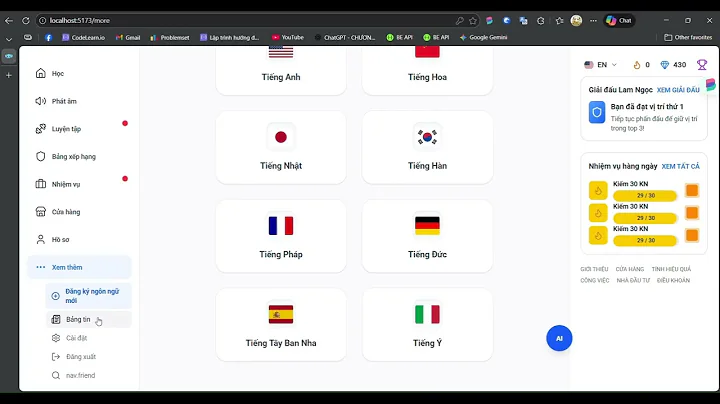
Task: Open Cửa hàng shop page
Action: point(79,212)
